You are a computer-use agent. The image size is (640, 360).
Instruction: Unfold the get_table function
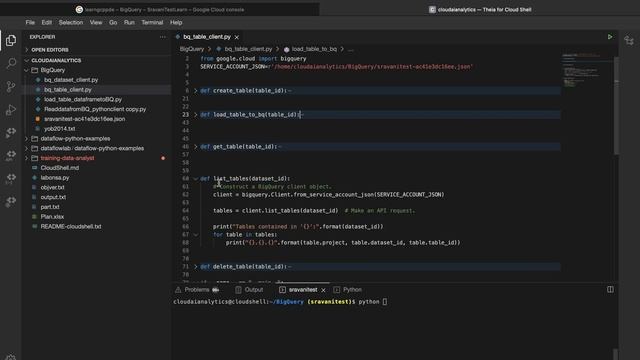click(196, 147)
